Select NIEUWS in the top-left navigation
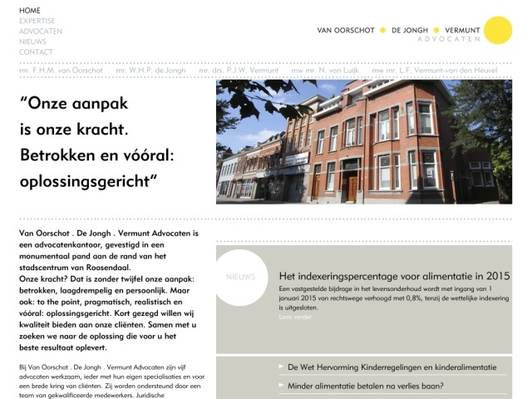This screenshot has width=532, height=399. pos(32,42)
